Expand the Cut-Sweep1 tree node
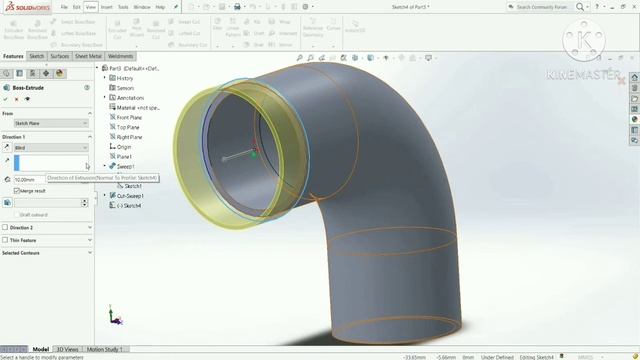The image size is (640, 360). (104, 196)
